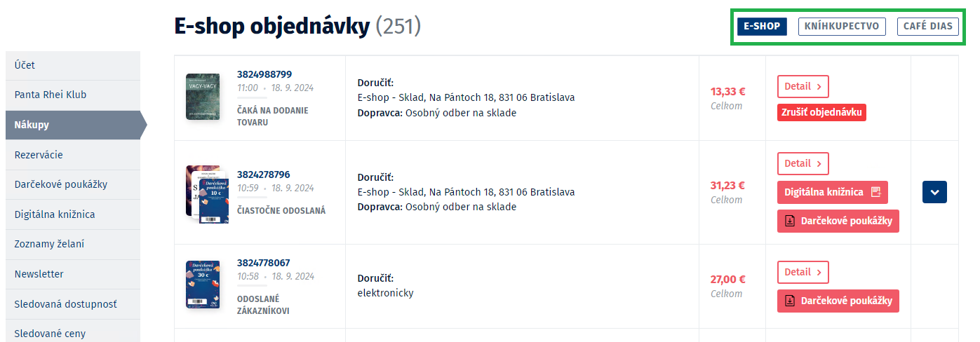
Task: Open Sledovaná dostupnosť sidebar item
Action: click(73, 304)
